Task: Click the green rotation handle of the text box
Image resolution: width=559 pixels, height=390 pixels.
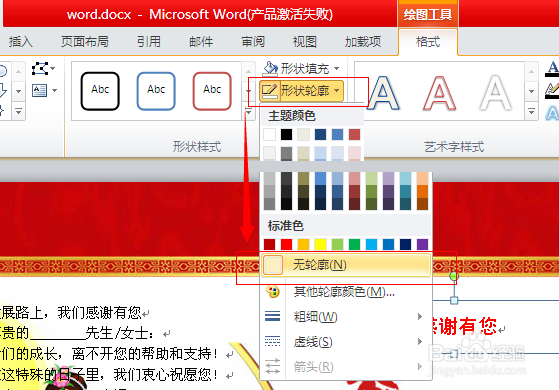Action: (x=453, y=276)
